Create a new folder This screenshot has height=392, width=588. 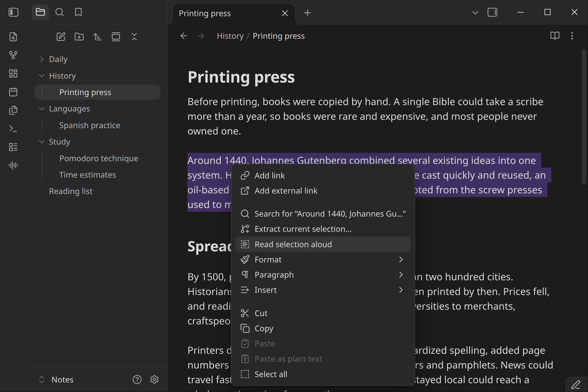(x=79, y=37)
